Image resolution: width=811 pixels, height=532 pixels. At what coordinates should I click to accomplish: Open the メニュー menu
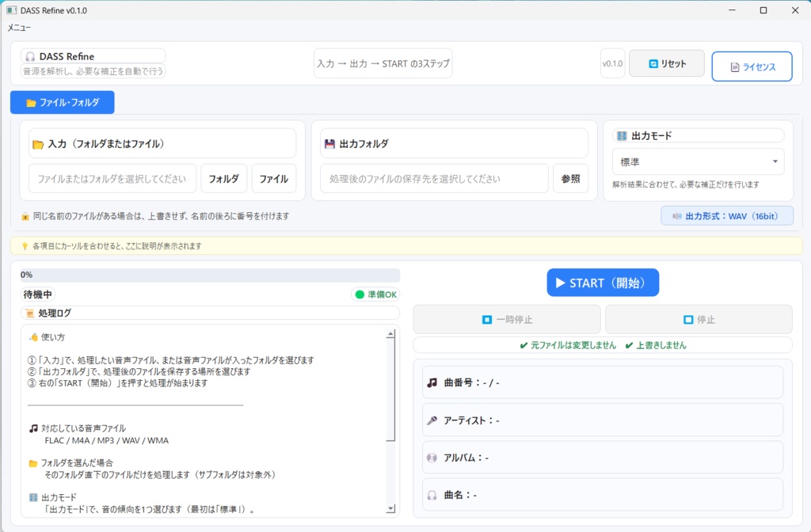19,28
